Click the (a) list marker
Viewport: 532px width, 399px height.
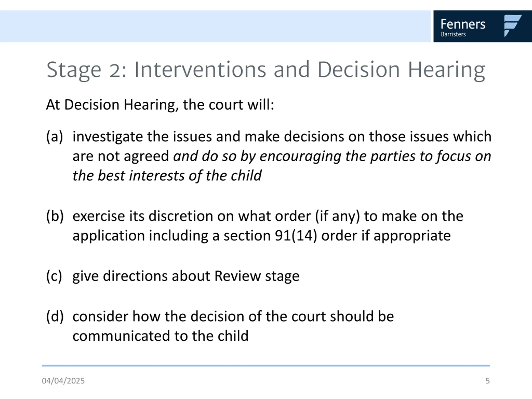pos(55,137)
